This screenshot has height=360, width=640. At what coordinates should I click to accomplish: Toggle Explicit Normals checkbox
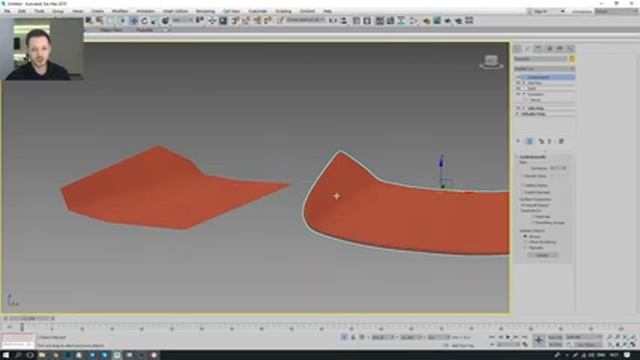(523, 192)
